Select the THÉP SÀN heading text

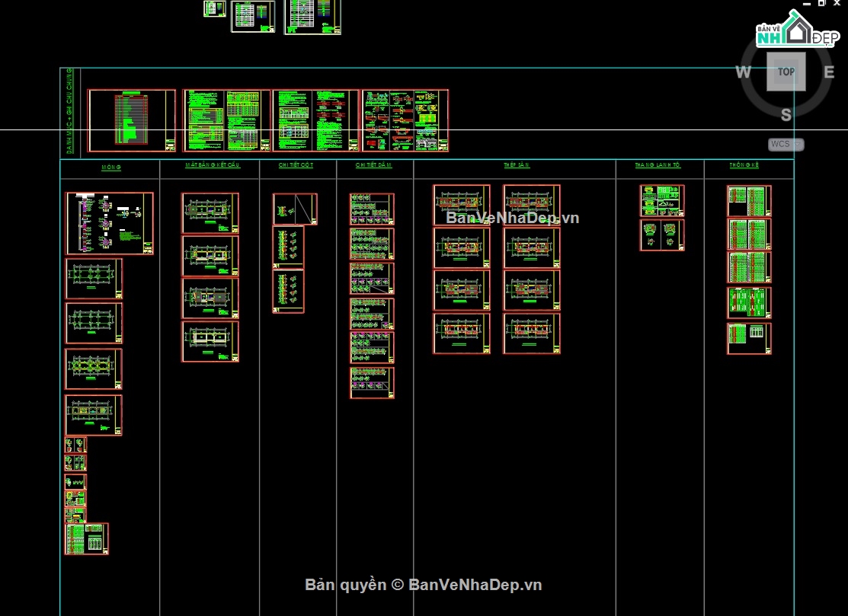coord(516,165)
